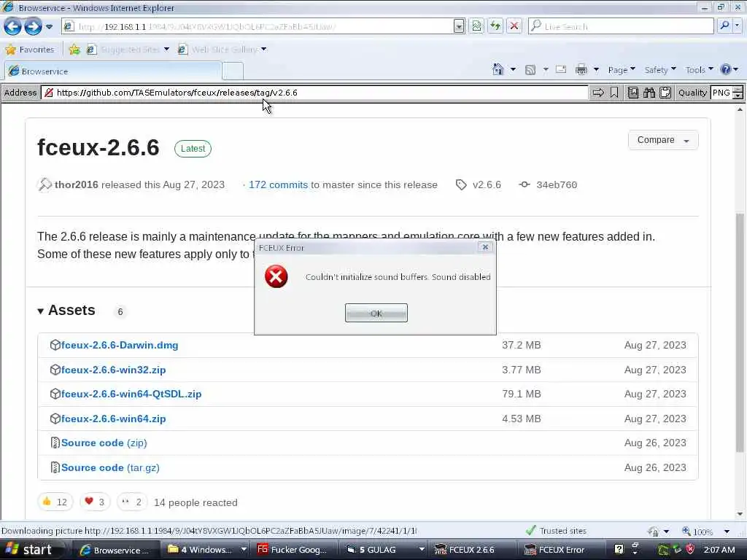Expand the Home button dropdown arrow
747x560 pixels.
(x=513, y=70)
